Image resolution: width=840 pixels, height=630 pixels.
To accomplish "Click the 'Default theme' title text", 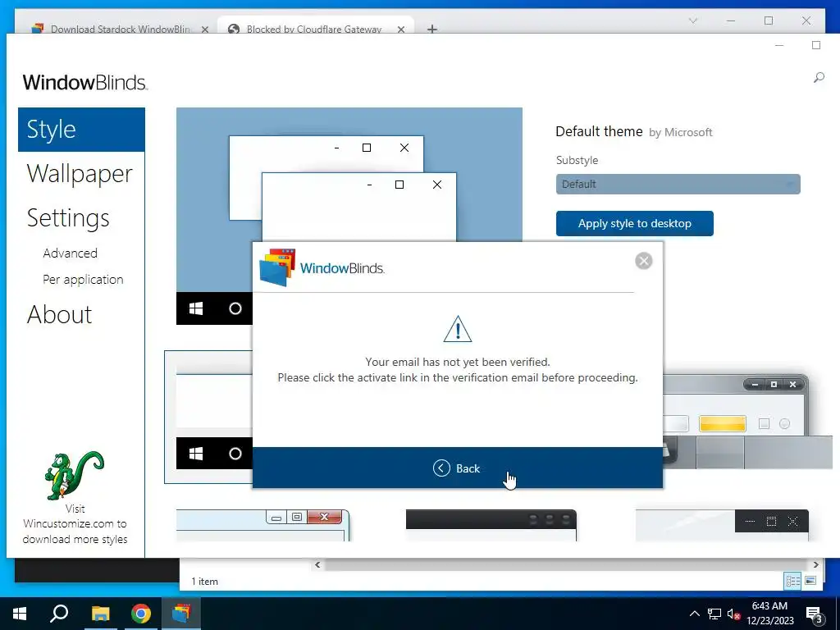I will pos(599,132).
